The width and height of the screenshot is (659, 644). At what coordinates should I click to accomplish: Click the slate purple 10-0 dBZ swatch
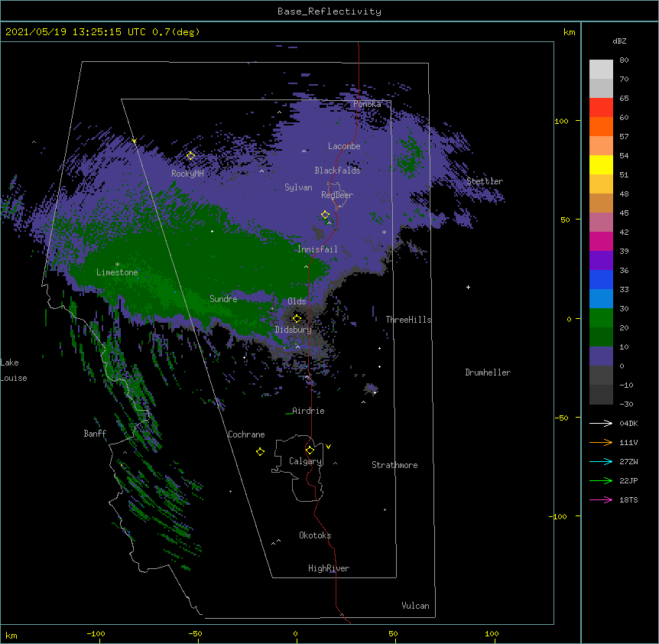(x=601, y=356)
